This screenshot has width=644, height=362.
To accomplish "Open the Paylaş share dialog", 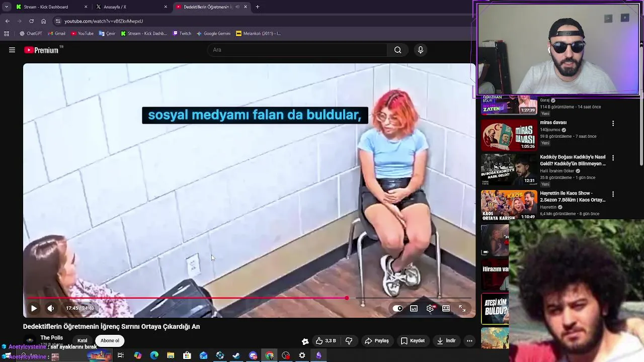I will tap(377, 340).
